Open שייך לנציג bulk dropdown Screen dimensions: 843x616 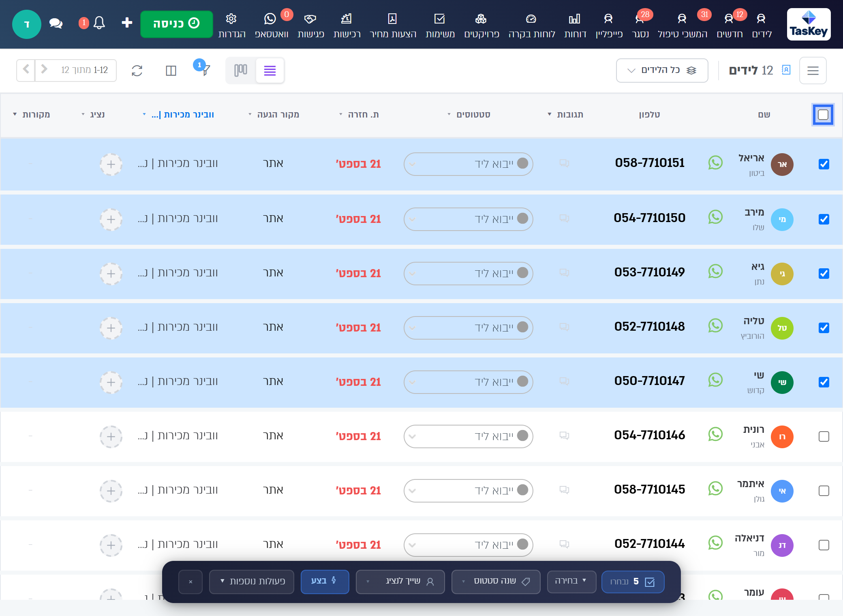400,582
